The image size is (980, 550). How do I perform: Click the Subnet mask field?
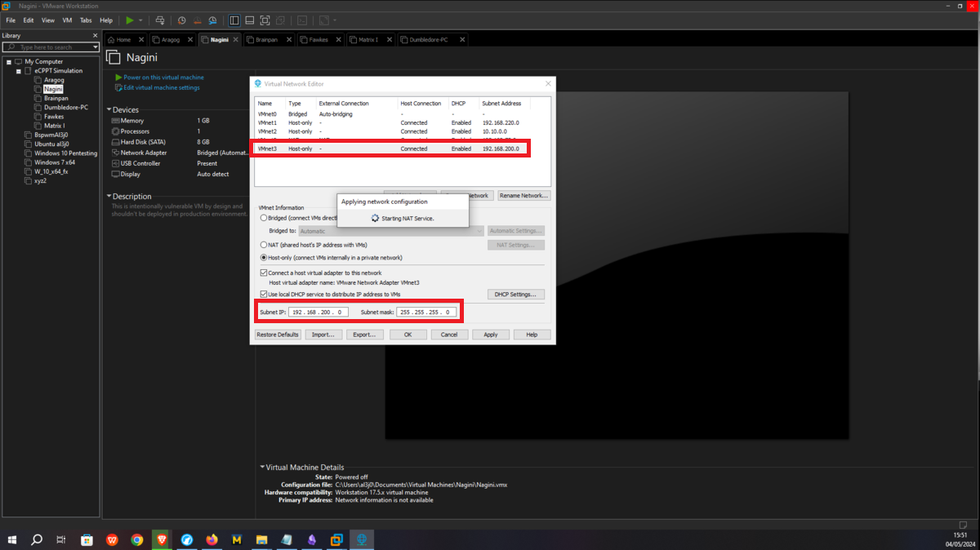coord(427,312)
